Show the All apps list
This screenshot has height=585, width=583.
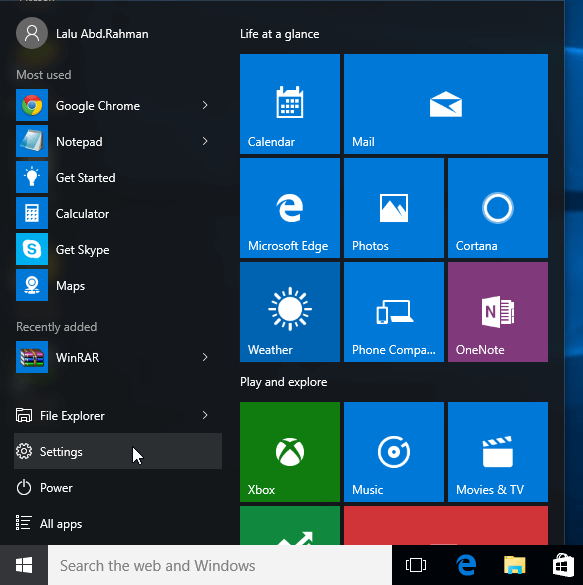pyautogui.click(x=118, y=523)
